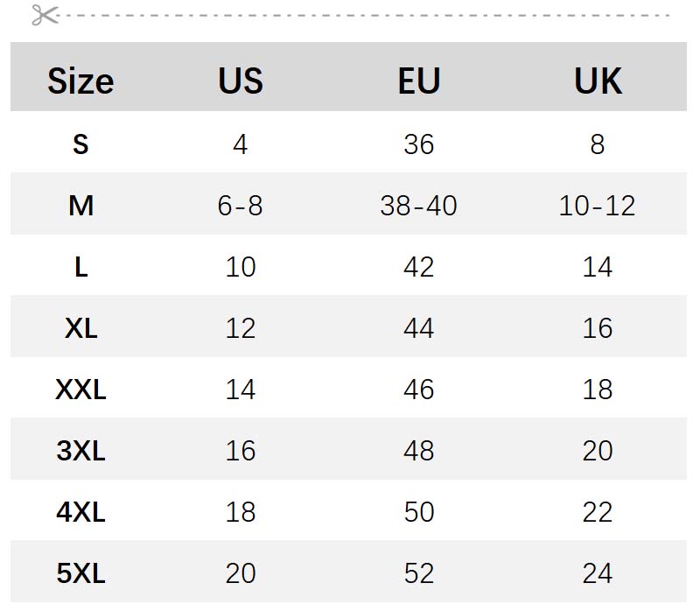The height and width of the screenshot is (611, 700).
Task: Click the XL size row label
Action: [80, 328]
